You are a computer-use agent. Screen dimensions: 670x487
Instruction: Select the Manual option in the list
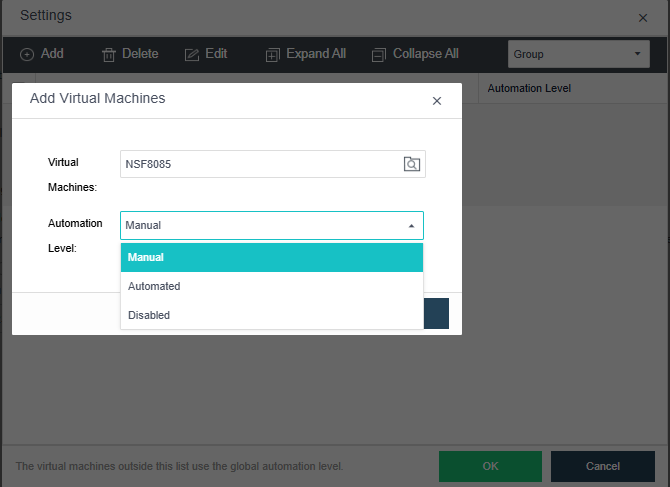[271, 258]
